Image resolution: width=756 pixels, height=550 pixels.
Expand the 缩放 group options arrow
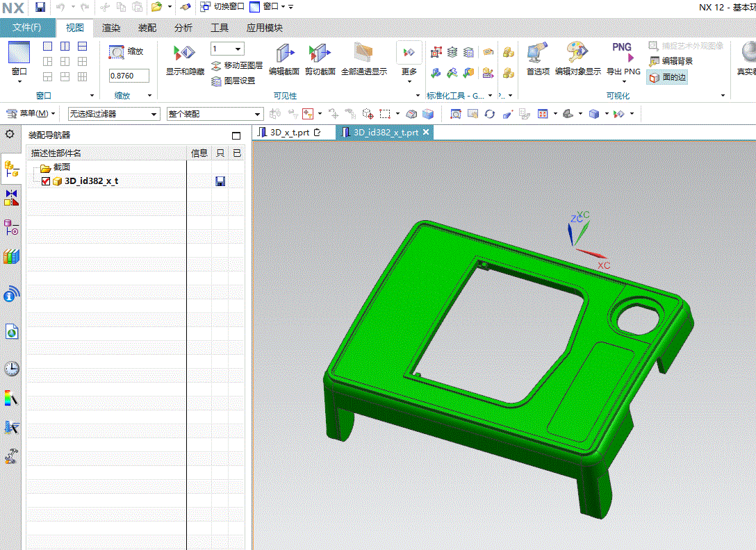tap(149, 95)
